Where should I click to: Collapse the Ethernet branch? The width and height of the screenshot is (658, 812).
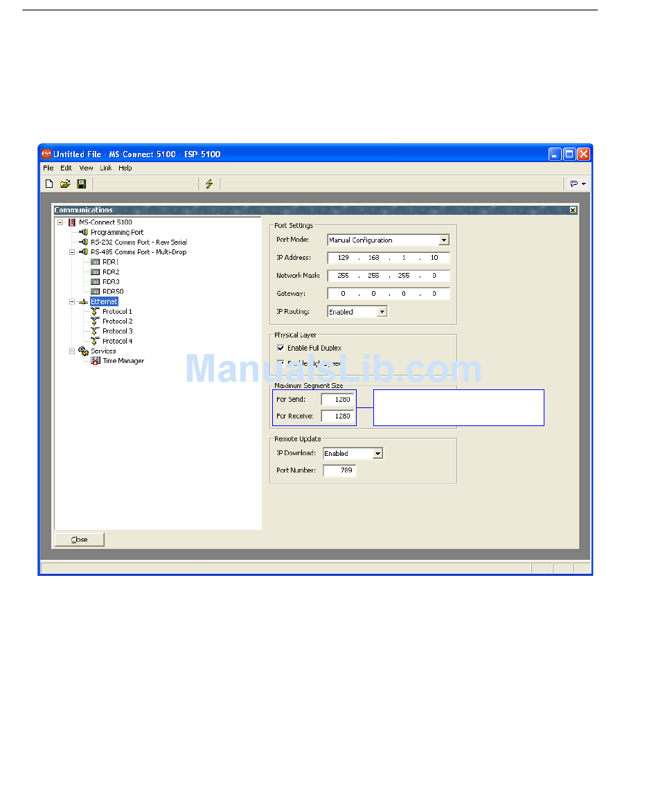click(x=72, y=301)
